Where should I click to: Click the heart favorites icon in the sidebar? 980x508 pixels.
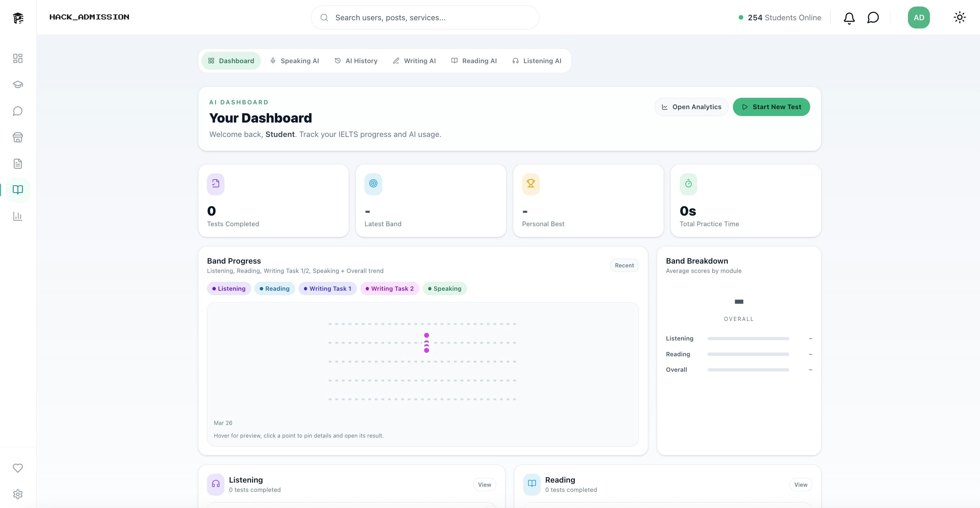click(x=18, y=469)
